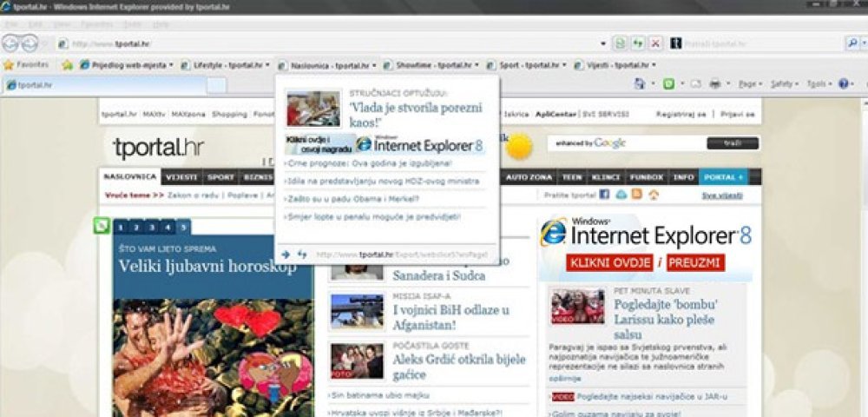Screen dimensions: 868x417
Task: Open VIJESTI site navigation tab
Action: coord(181,177)
